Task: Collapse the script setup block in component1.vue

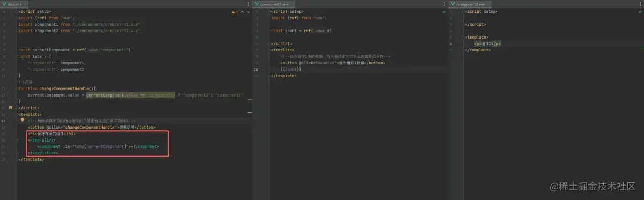Action: (x=269, y=11)
